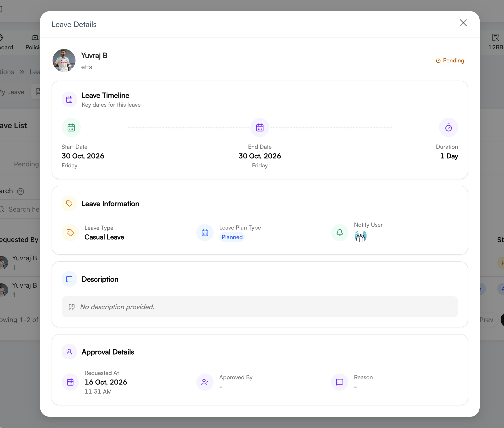The width and height of the screenshot is (504, 428).
Task: Click the quote icon in description box
Action: tap(71, 307)
